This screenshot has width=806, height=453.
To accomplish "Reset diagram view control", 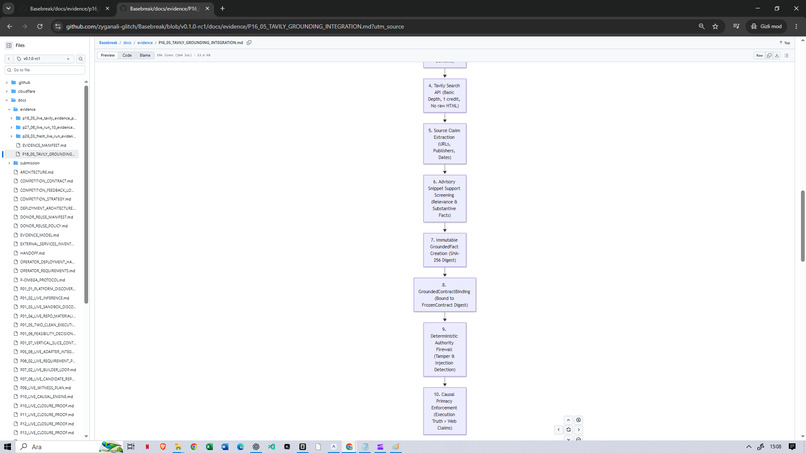I will coord(569,429).
